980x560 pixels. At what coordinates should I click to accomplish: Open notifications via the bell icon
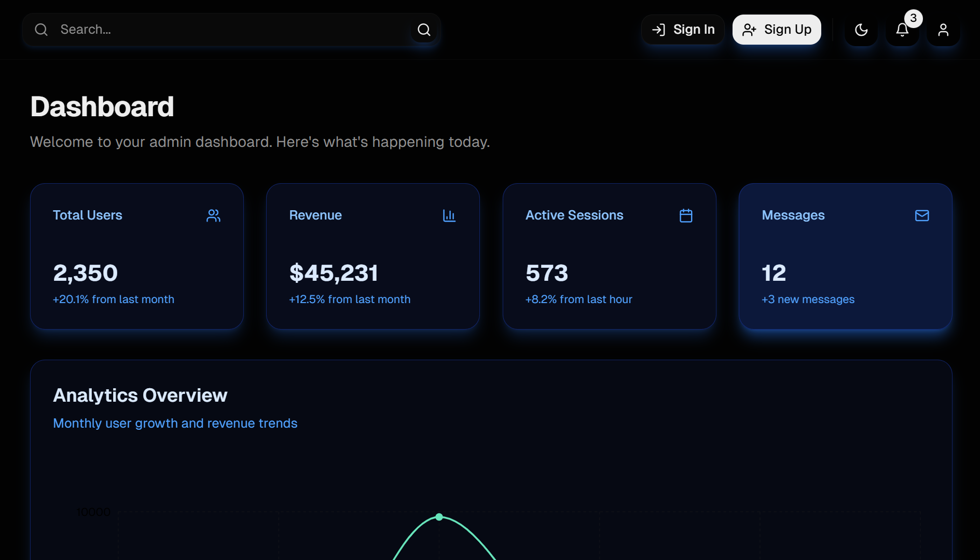coord(902,30)
